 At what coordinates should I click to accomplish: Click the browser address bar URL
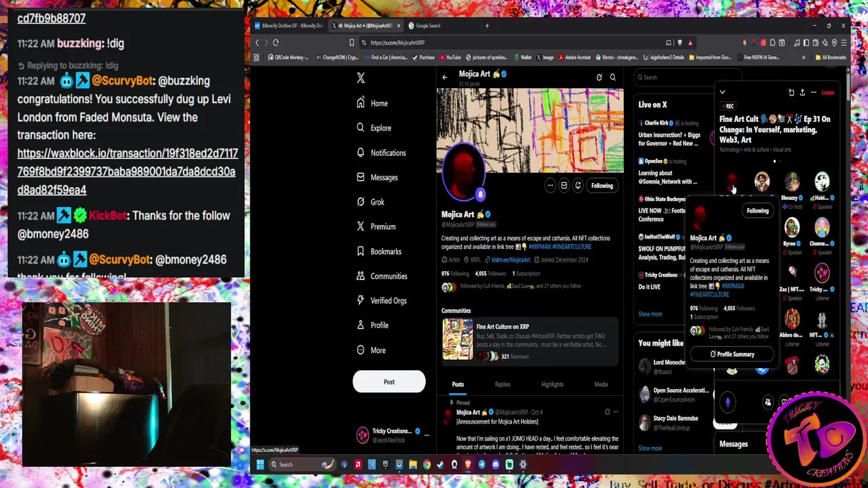397,43
